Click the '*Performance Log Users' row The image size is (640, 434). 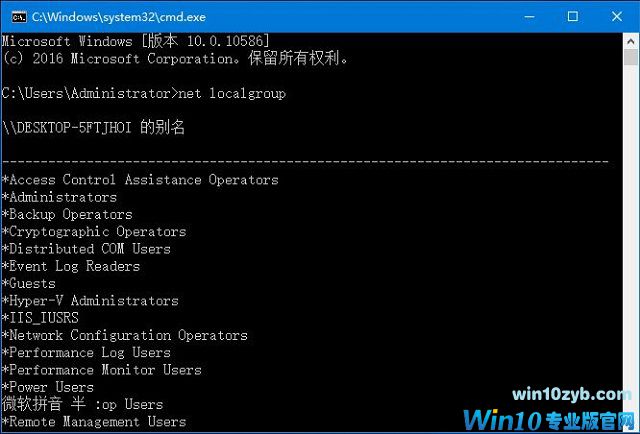coord(86,353)
